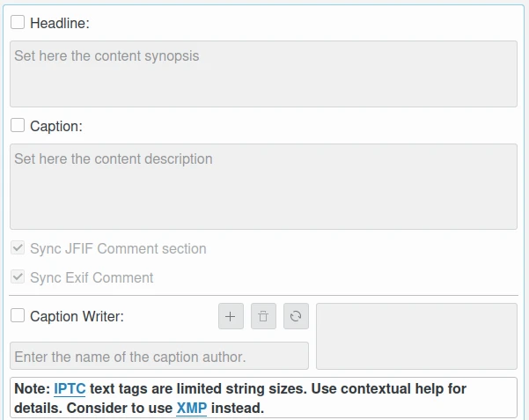
Task: Click into the content description text area
Action: point(263,186)
